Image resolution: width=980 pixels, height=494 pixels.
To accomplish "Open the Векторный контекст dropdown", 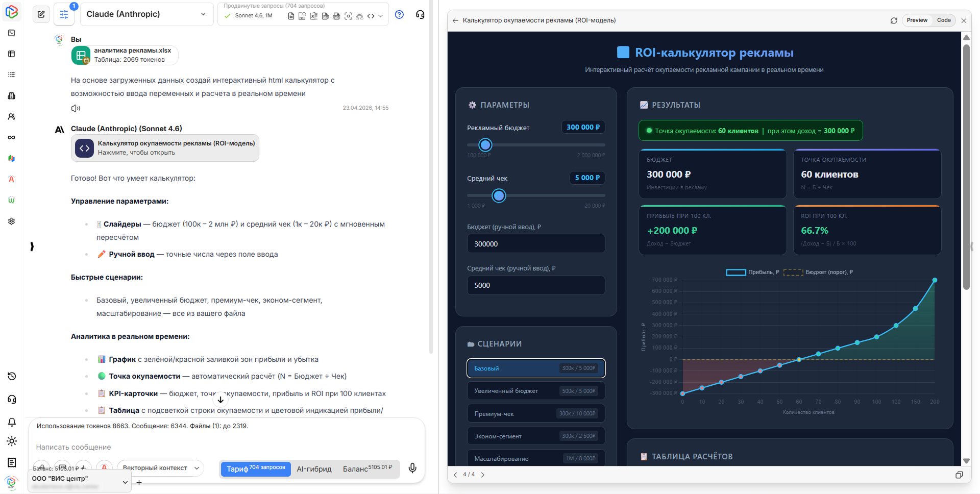I will pos(160,468).
